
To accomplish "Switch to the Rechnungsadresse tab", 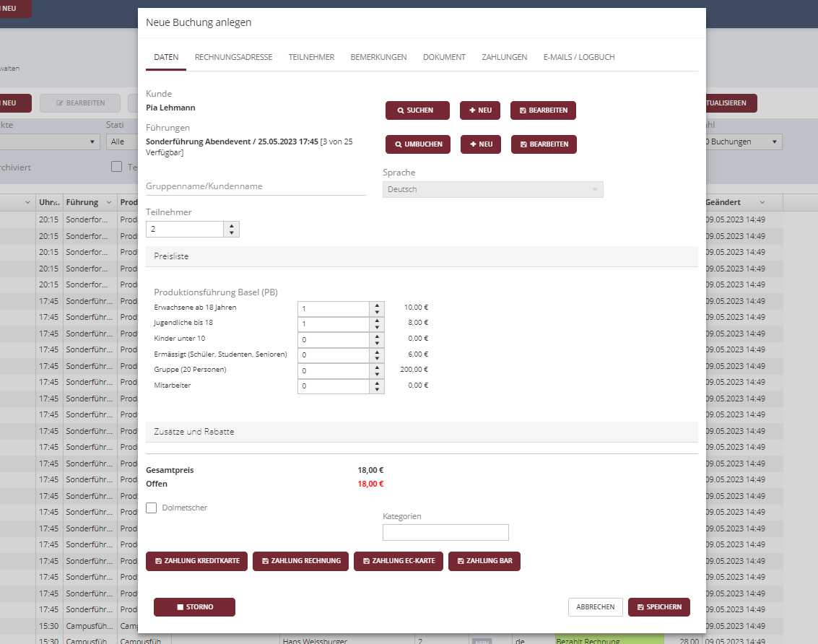I will pyautogui.click(x=233, y=57).
